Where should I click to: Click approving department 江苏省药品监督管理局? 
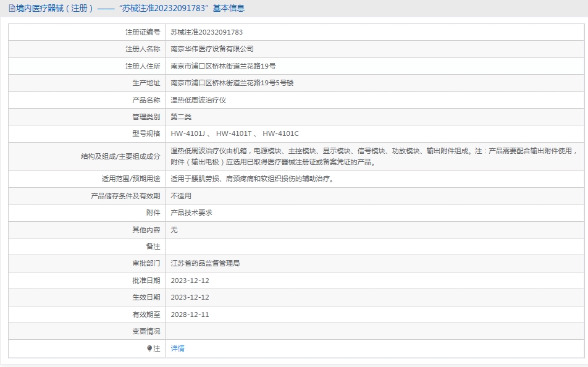pyautogui.click(x=205, y=263)
